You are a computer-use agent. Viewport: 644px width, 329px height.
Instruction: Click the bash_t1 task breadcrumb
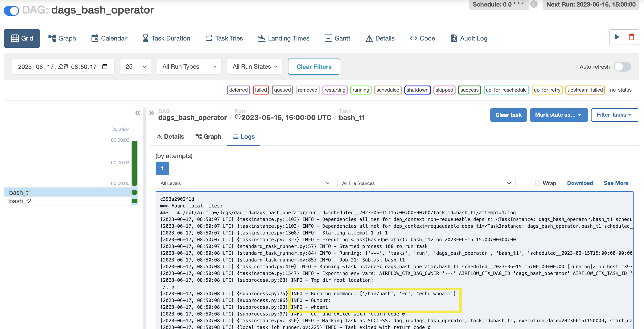point(352,117)
